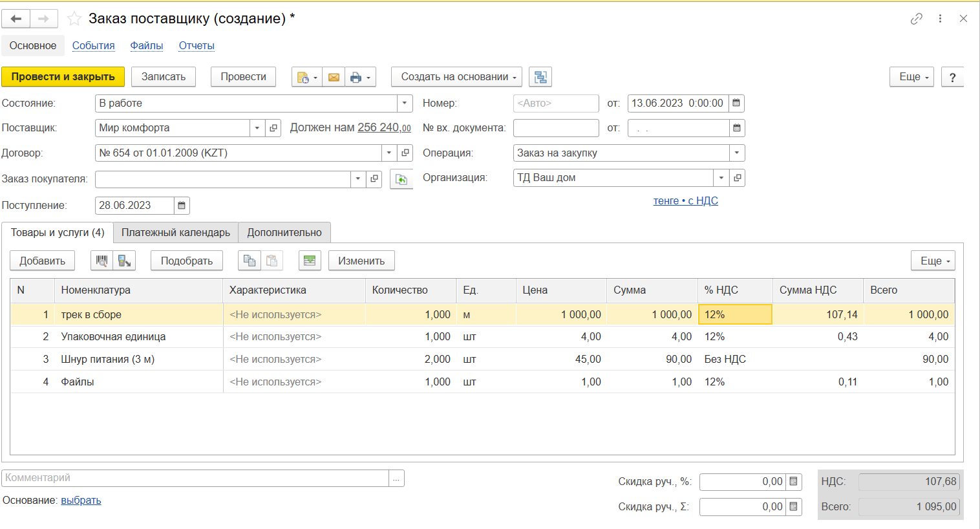980x529 pixels.
Task: Open the Дополнительно tab
Action: click(x=284, y=233)
